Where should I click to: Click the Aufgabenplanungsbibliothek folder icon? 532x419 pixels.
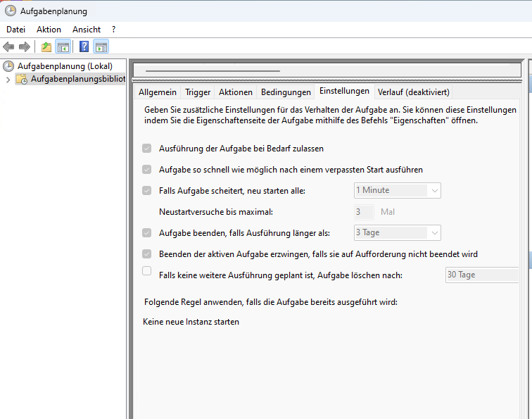22,79
